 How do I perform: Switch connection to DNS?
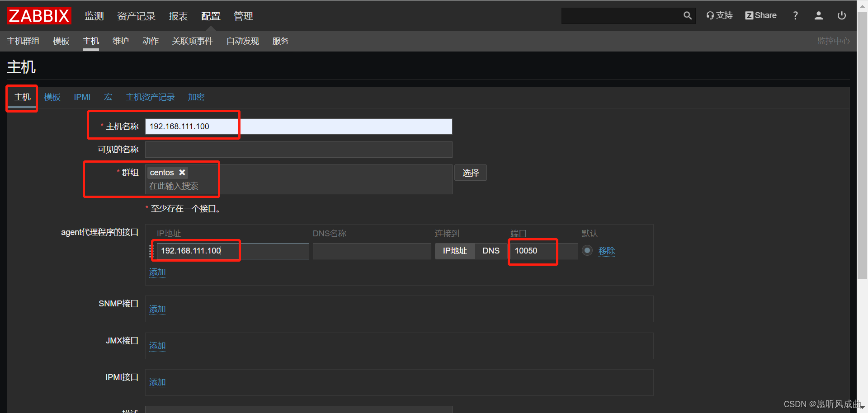pos(491,251)
